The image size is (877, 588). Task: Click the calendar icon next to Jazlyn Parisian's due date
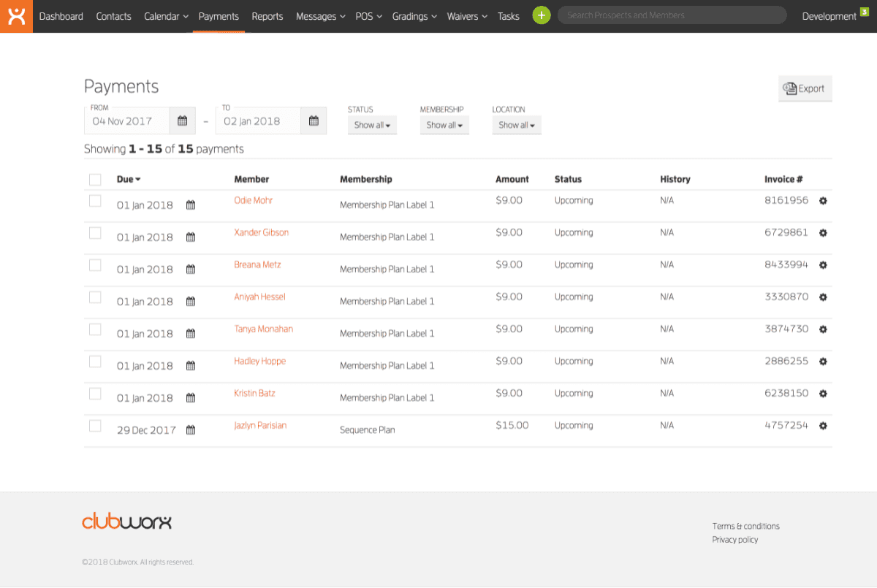(x=190, y=429)
